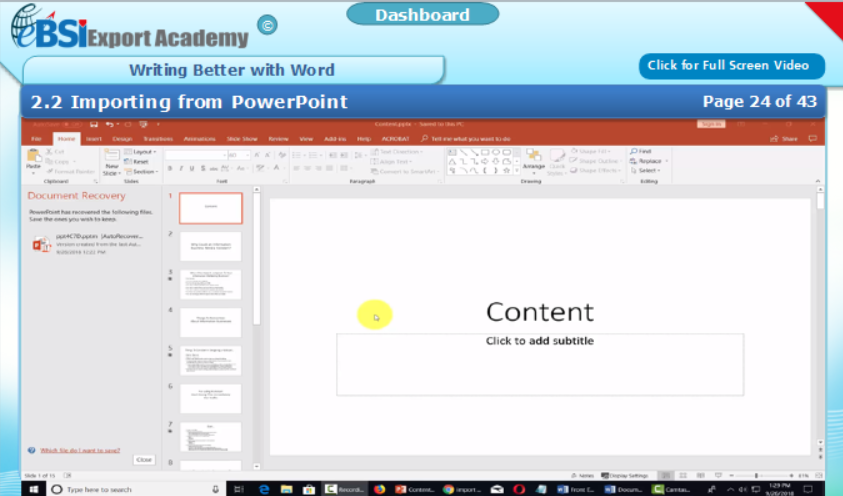The height and width of the screenshot is (496, 843).
Task: Click for Full Screen Video button
Action: click(x=732, y=66)
